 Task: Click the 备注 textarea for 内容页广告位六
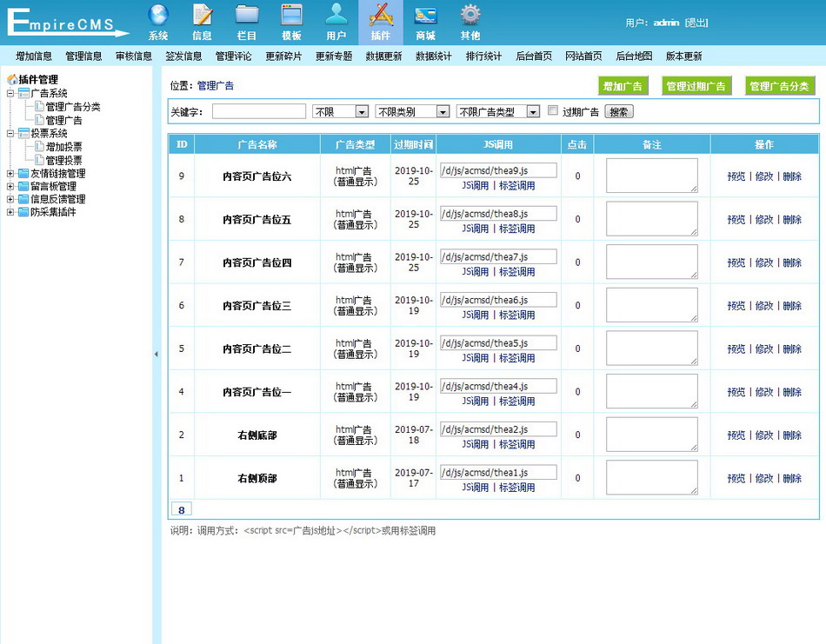(x=651, y=176)
